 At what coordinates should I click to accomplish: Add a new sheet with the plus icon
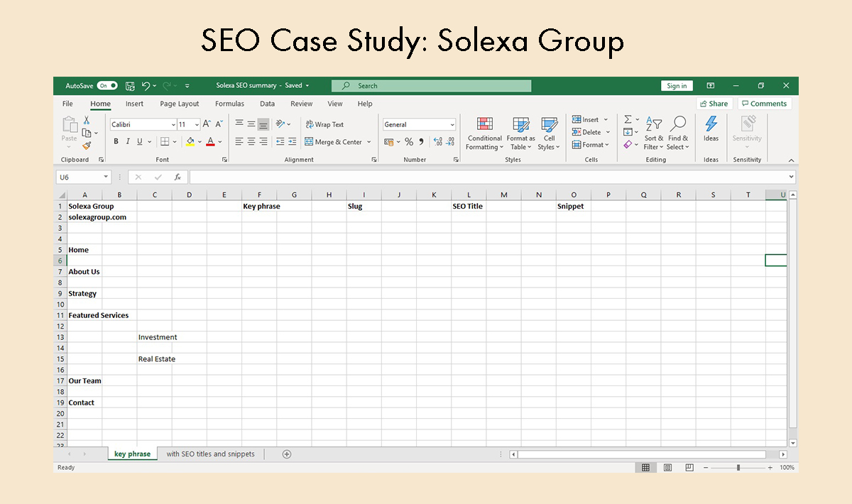(x=287, y=454)
